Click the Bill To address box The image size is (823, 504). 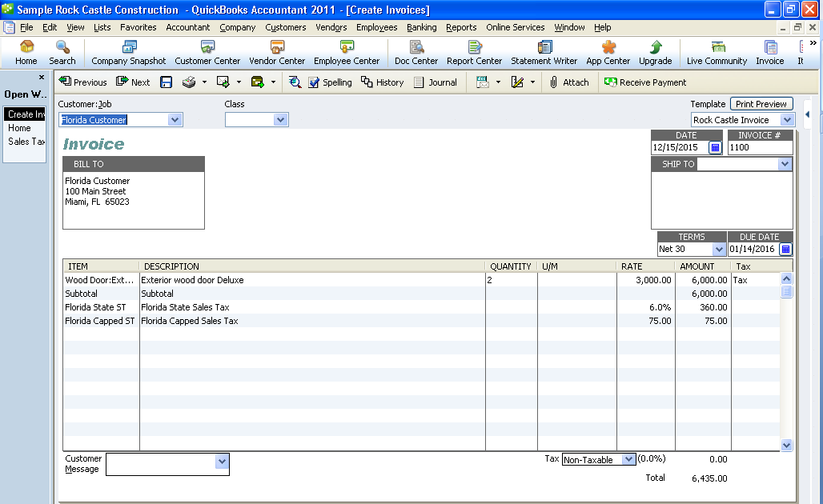(x=134, y=200)
